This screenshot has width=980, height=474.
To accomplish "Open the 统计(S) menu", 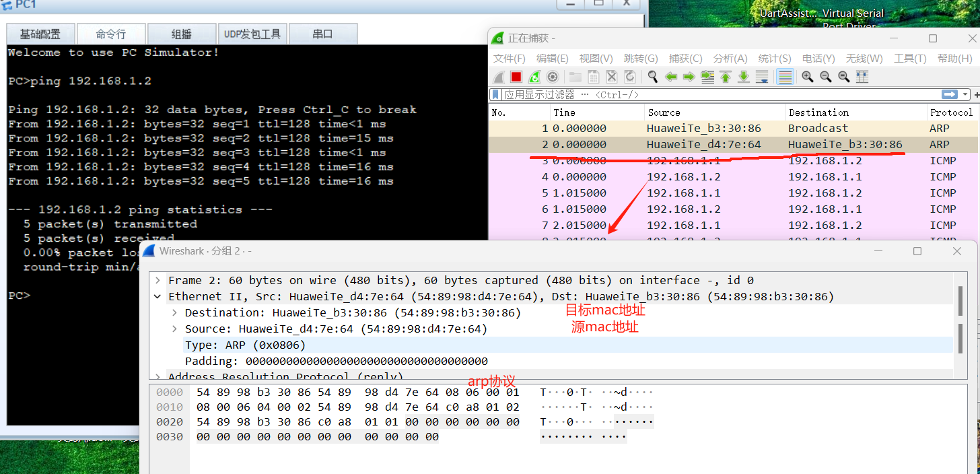I will [775, 59].
